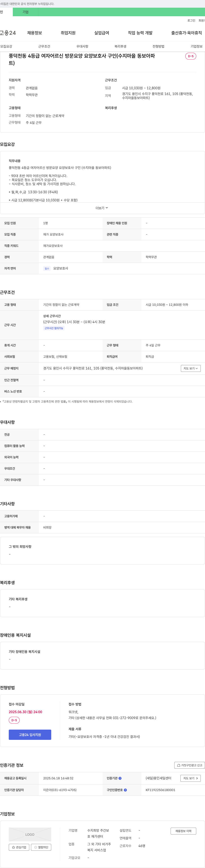Click the 필수 tag beside 요양보호사
205x868 pixels.
click(x=47, y=268)
